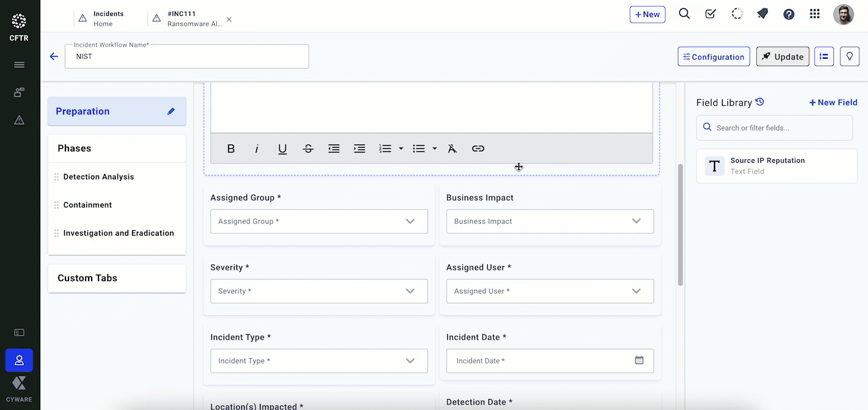Toggle underline formatting in the editor
Image resolution: width=868 pixels, height=410 pixels.
coord(282,149)
